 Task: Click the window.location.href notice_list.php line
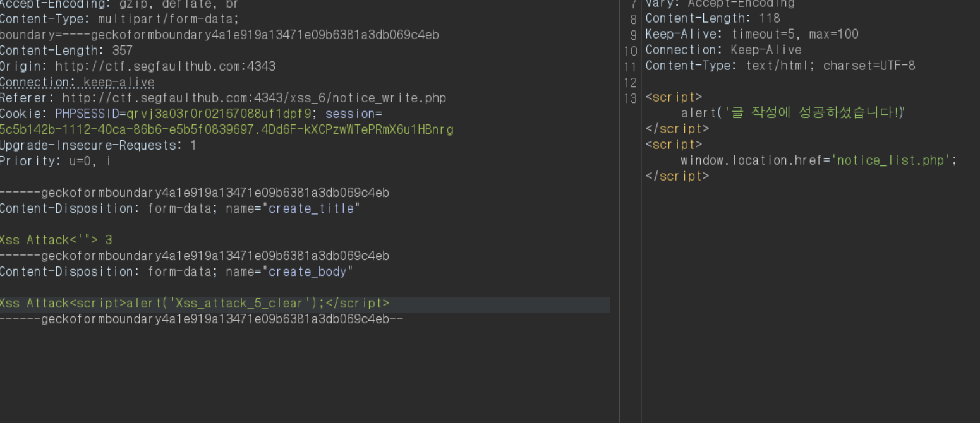coord(819,160)
